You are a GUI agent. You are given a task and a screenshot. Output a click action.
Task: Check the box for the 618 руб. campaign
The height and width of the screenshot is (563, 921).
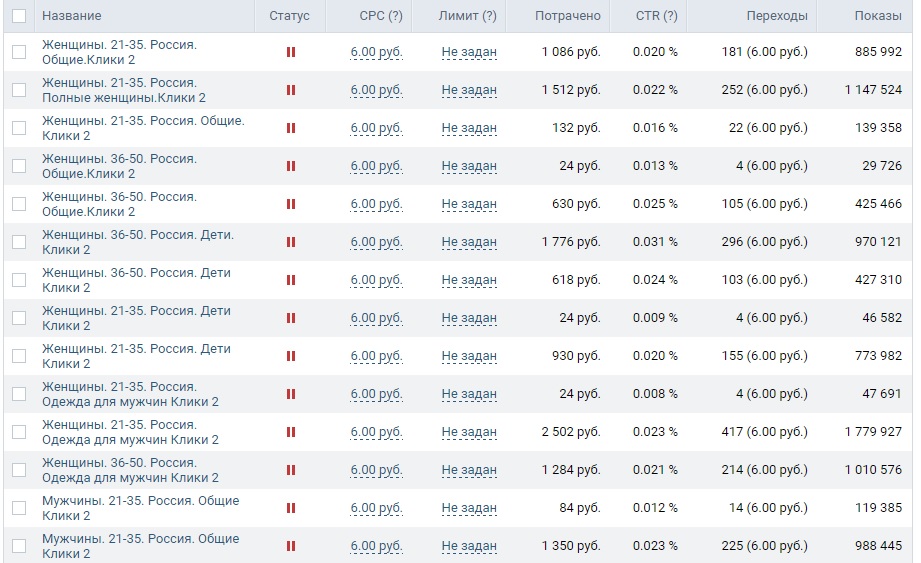pyautogui.click(x=19, y=280)
